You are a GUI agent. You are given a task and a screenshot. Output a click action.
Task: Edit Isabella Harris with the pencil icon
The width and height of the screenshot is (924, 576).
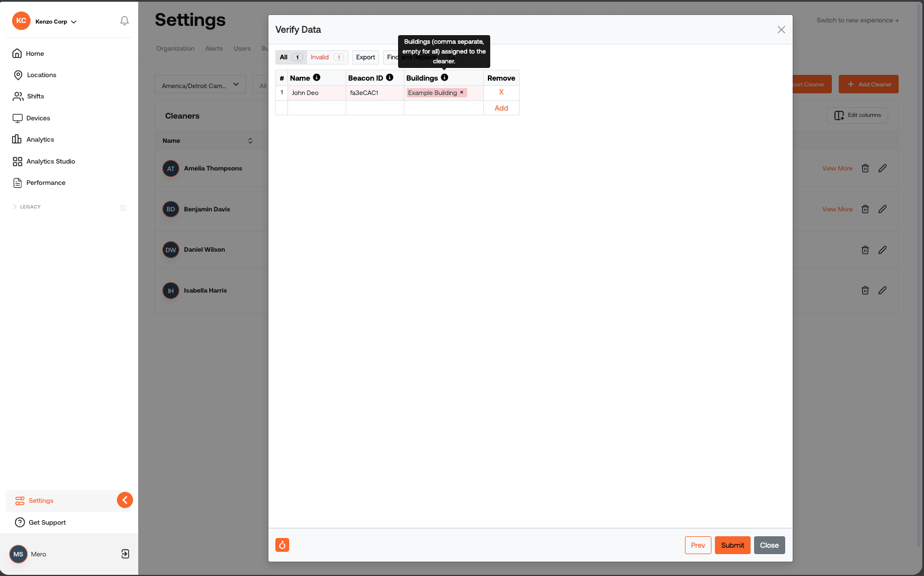(x=883, y=290)
